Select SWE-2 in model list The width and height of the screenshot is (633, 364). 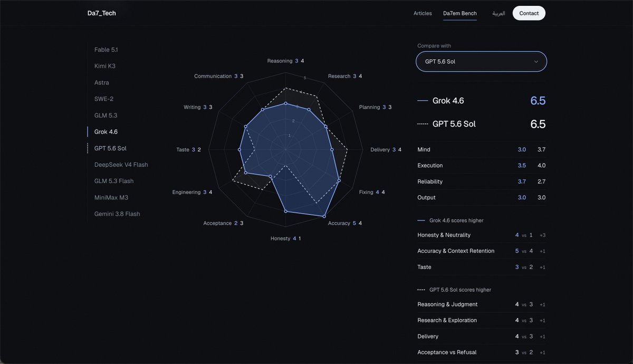pos(104,99)
